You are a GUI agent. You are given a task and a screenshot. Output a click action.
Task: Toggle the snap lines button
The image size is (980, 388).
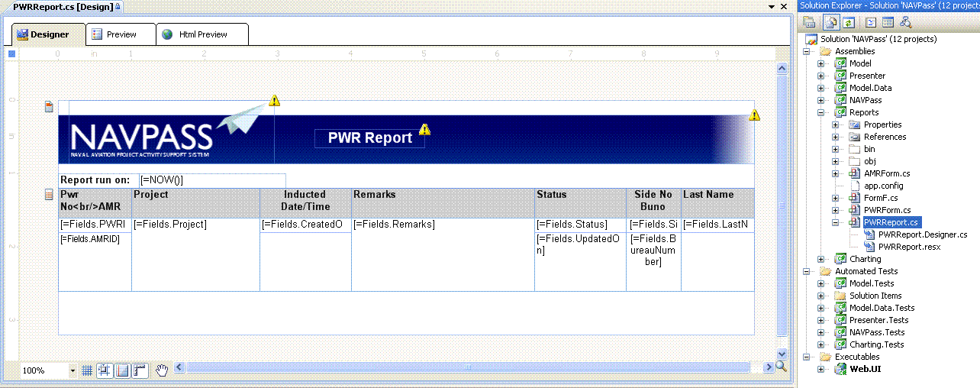[122, 370]
